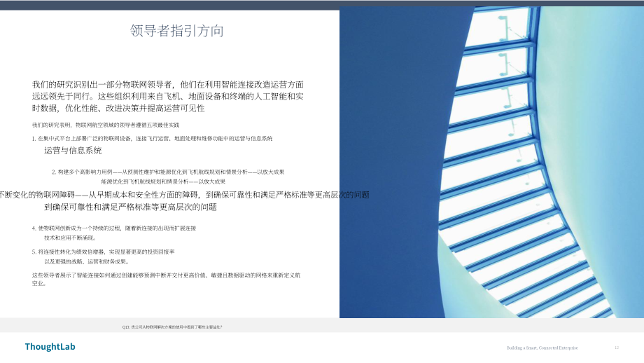Click the large text 运营与信息系统
Screen dimensions: 644x363
coord(73,151)
